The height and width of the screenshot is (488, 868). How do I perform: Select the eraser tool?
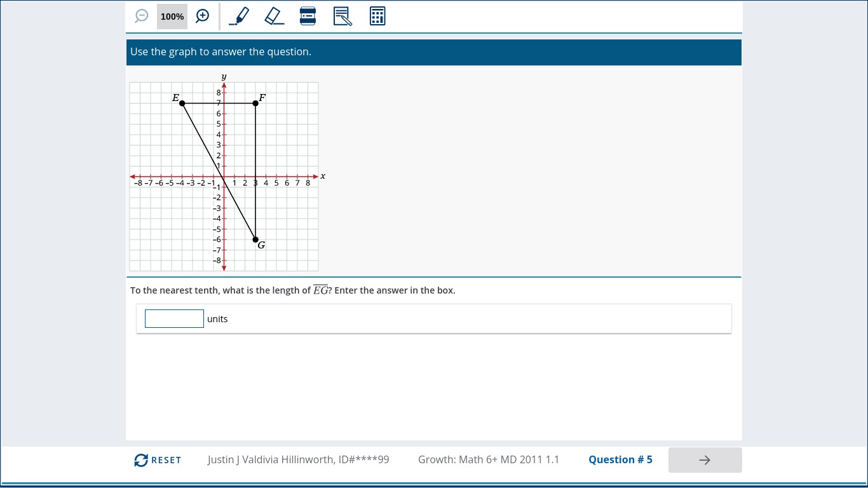click(274, 16)
